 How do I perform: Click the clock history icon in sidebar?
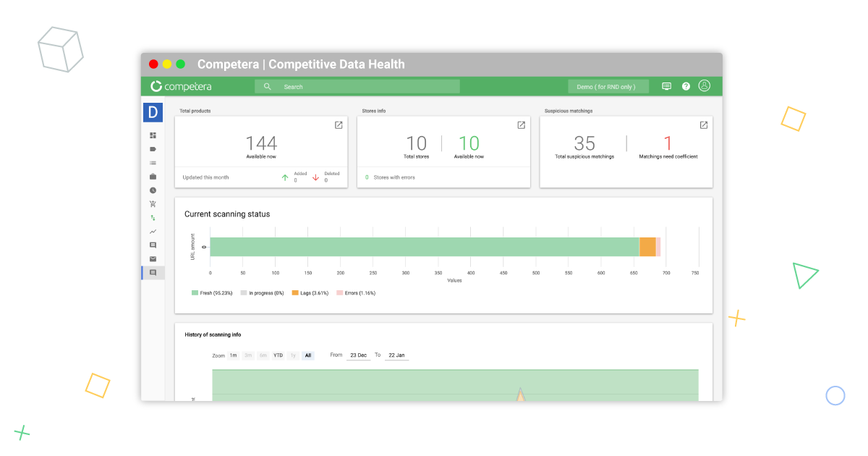tap(153, 190)
